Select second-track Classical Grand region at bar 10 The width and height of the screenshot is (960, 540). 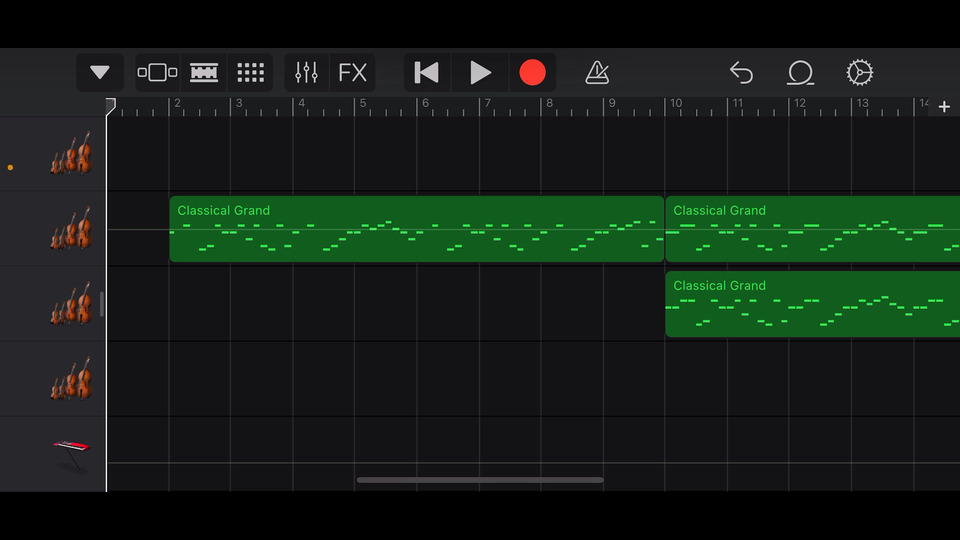(x=812, y=229)
